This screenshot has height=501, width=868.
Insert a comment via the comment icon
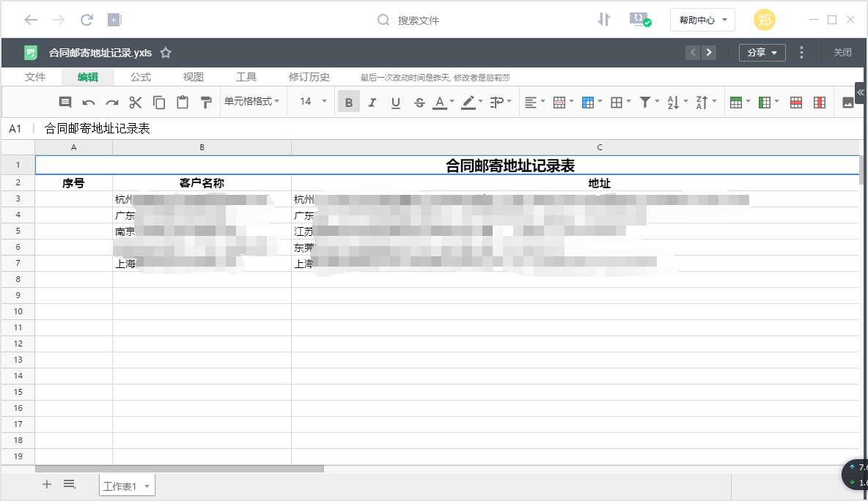coord(65,102)
